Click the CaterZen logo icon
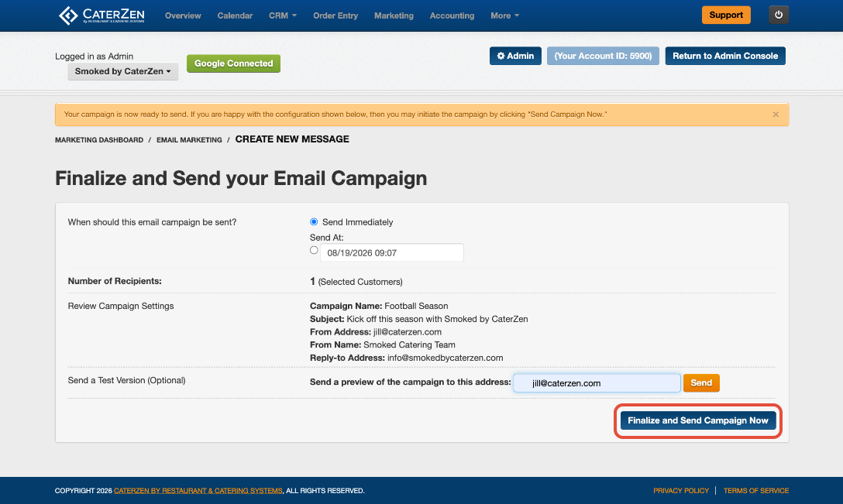Viewport: 843px width, 504px height. [x=68, y=15]
